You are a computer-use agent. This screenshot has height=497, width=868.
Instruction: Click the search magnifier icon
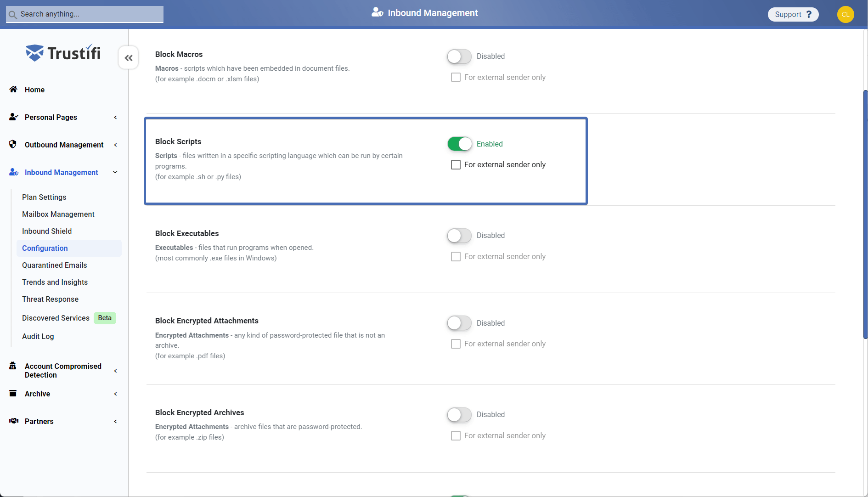pos(12,14)
